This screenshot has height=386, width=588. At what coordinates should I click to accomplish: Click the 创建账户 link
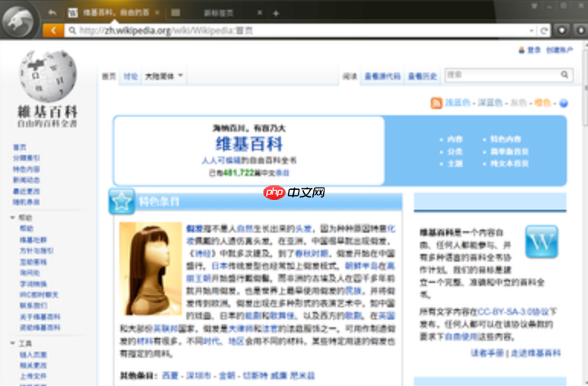pos(560,50)
